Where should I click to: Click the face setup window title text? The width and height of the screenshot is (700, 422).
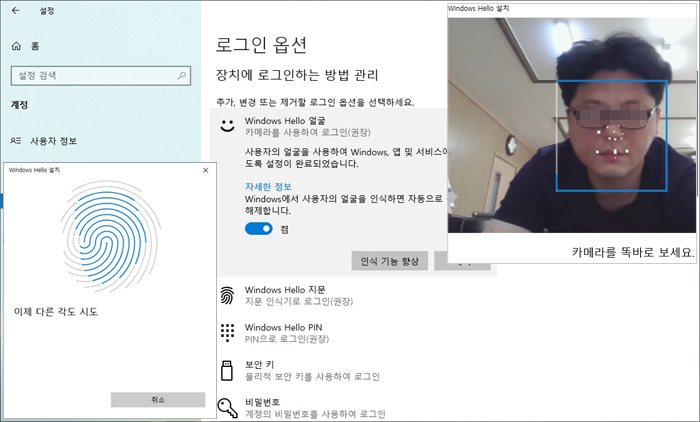pyautogui.click(x=478, y=8)
